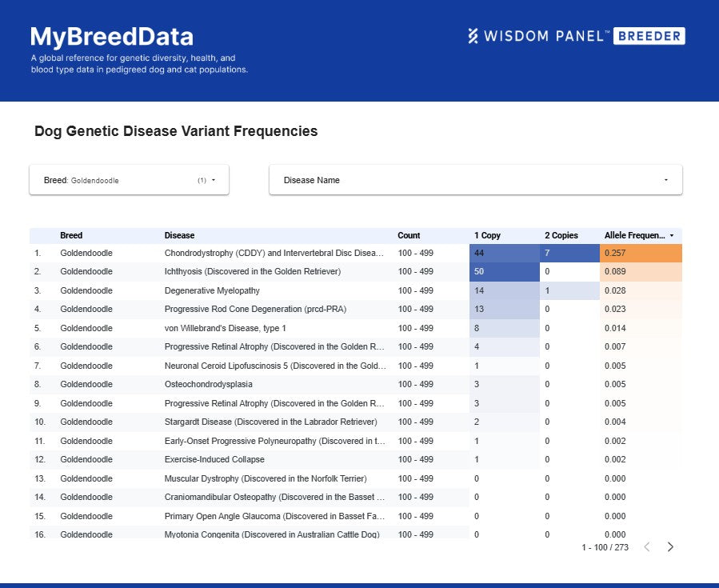Click 1 Copy value 44

click(x=505, y=253)
